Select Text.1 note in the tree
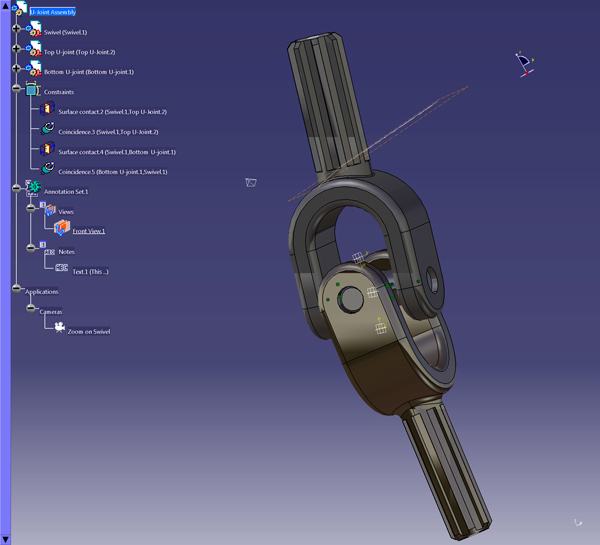 click(x=90, y=271)
